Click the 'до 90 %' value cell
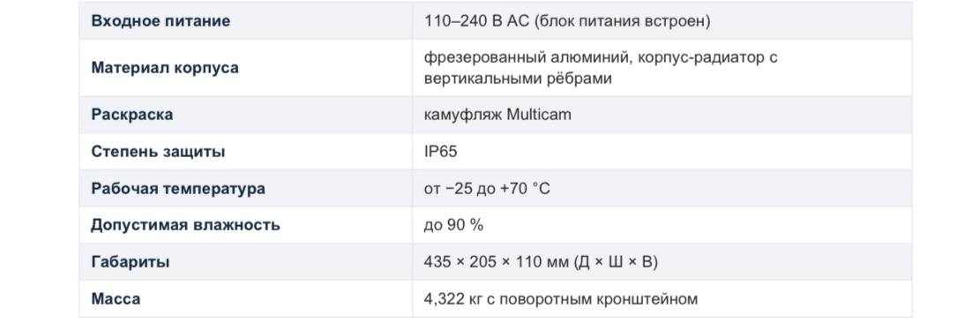The image size is (980, 331). [x=662, y=225]
